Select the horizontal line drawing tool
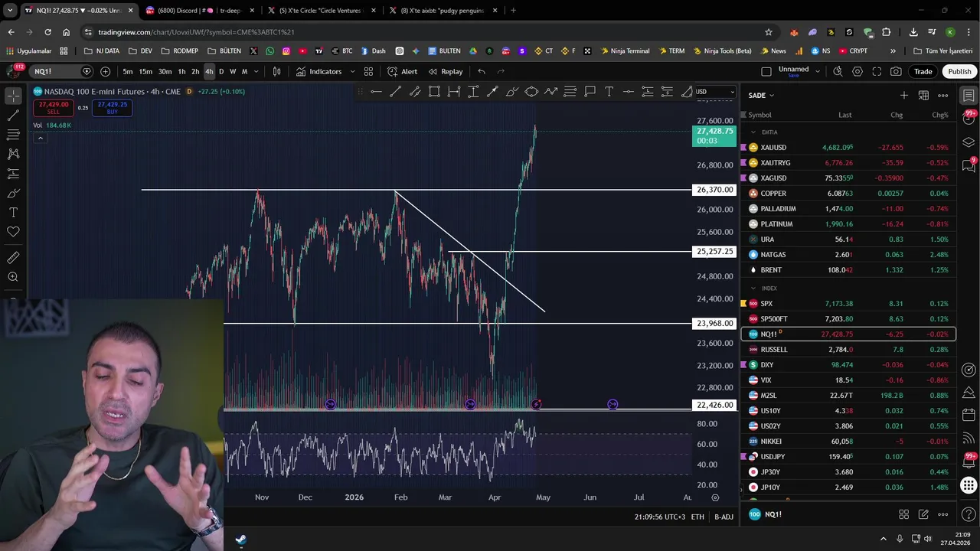The width and height of the screenshot is (980, 551). (376, 92)
